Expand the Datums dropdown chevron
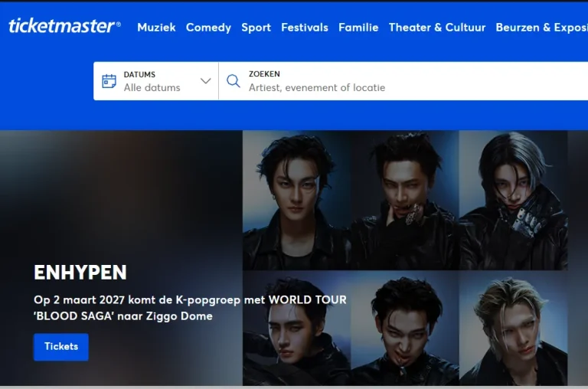Screen dimensions: 588x389 (205, 80)
